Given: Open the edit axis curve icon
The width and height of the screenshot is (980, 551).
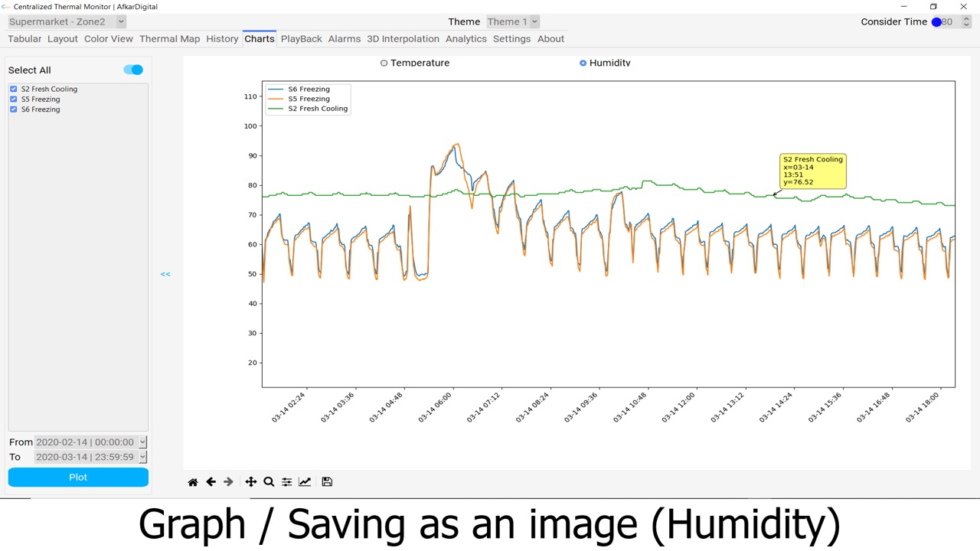Looking at the screenshot, I should (305, 482).
